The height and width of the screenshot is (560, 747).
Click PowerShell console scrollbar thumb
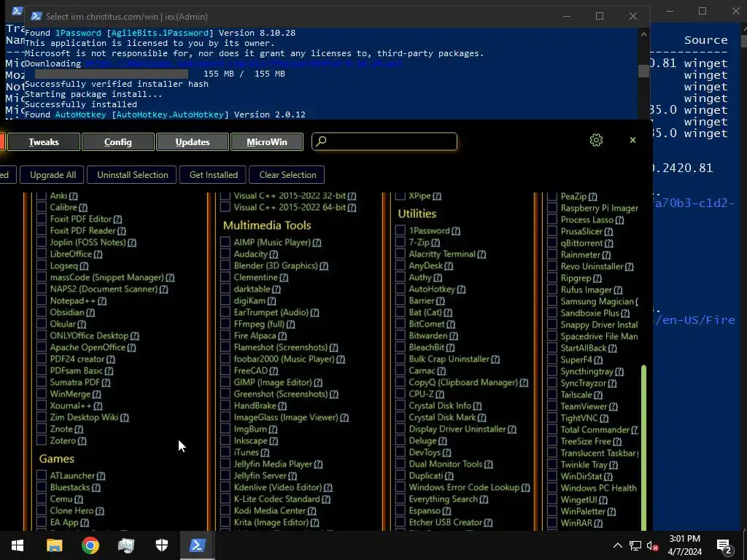643,71
